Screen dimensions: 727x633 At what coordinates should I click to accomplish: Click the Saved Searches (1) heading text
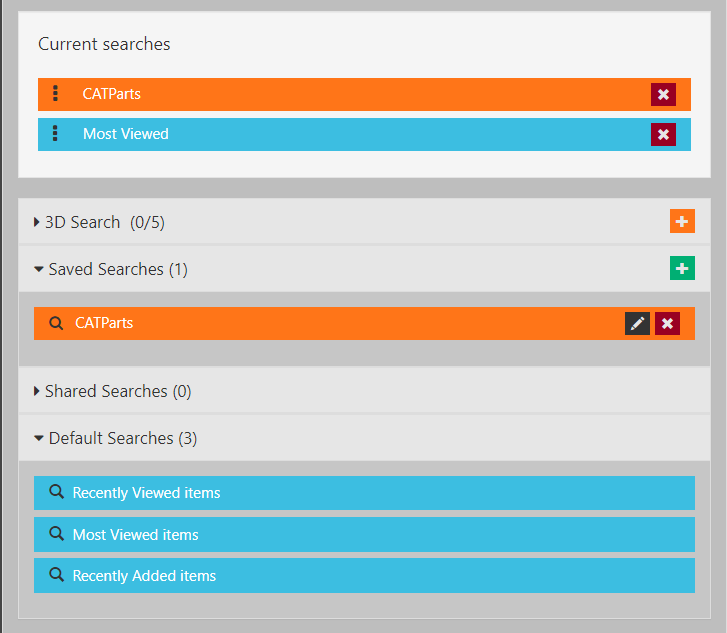(x=118, y=269)
